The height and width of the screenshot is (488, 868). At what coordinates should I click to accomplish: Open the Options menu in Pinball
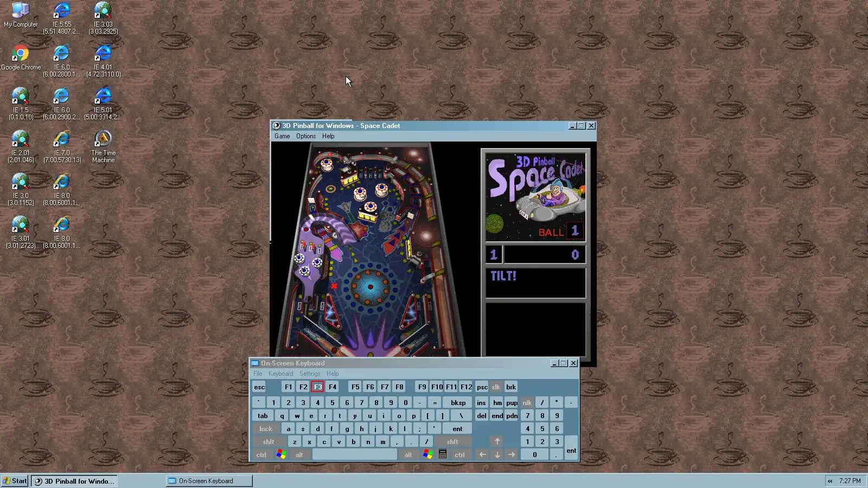(x=306, y=136)
